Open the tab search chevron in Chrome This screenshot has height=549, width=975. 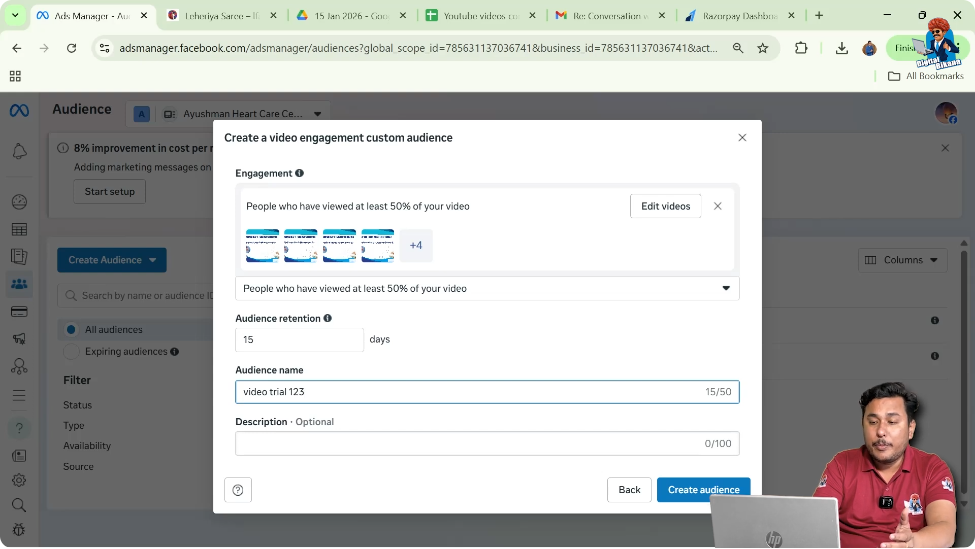click(15, 16)
